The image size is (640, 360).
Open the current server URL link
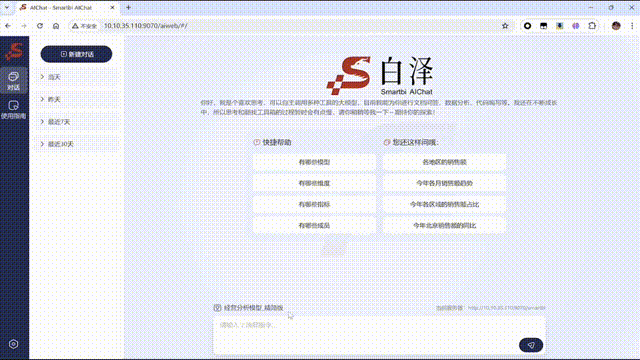point(507,308)
